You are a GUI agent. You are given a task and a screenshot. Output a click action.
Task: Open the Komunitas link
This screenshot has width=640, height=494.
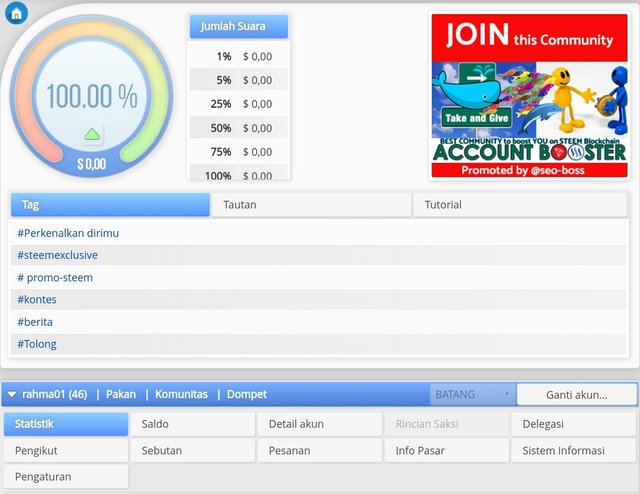(x=181, y=394)
